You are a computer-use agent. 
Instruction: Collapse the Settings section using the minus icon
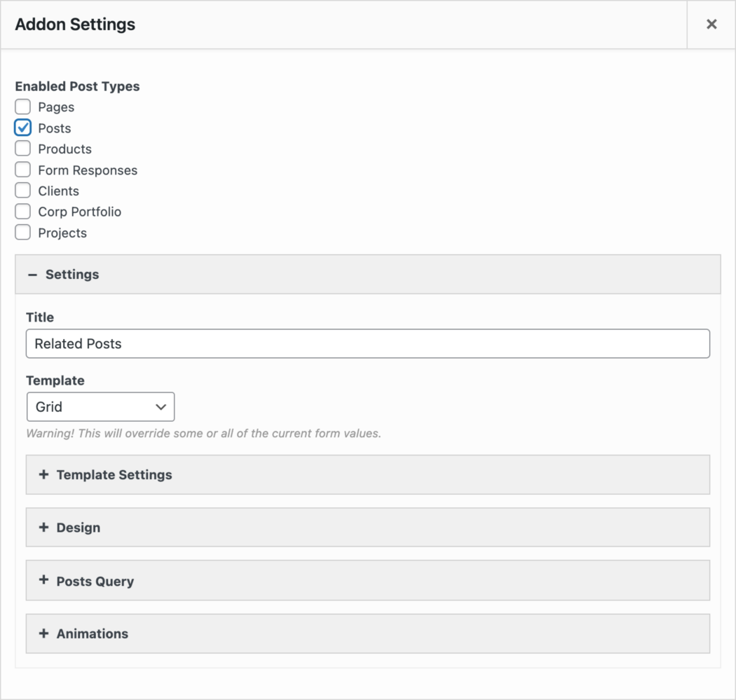point(32,274)
